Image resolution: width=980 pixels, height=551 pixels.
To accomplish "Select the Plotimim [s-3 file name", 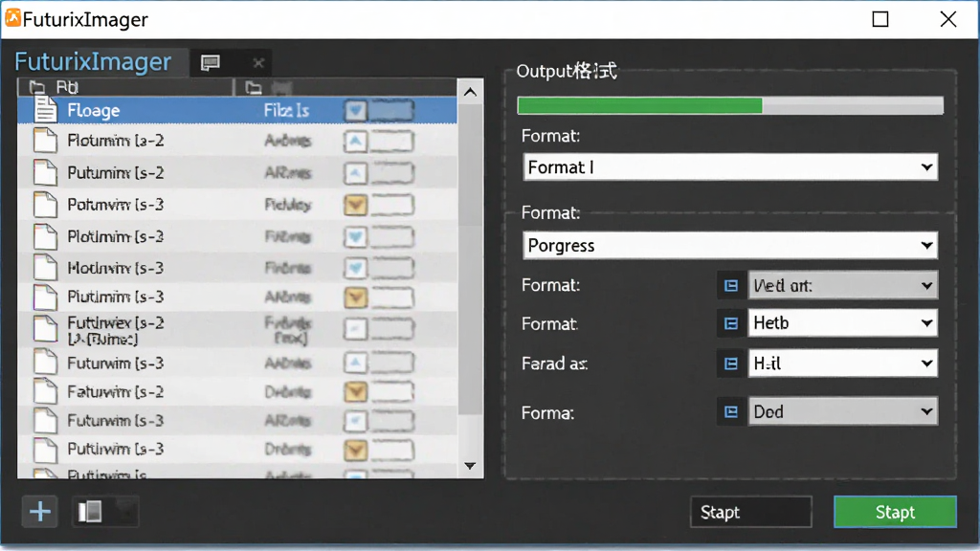I will pyautogui.click(x=116, y=237).
